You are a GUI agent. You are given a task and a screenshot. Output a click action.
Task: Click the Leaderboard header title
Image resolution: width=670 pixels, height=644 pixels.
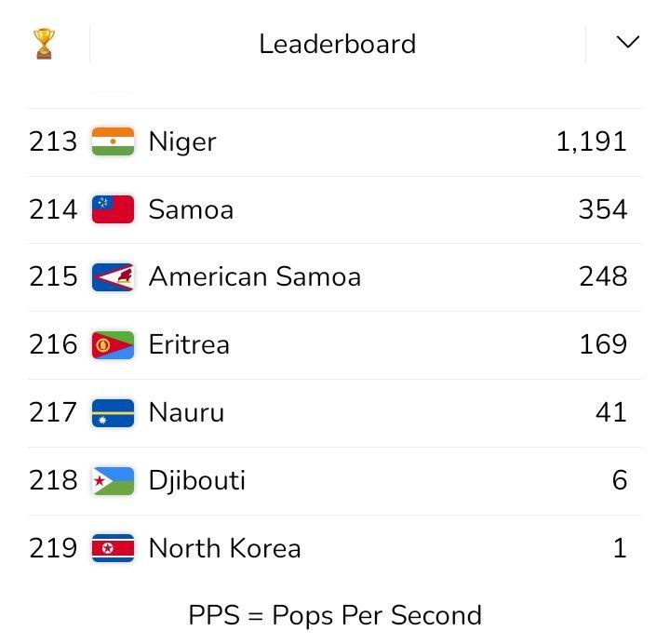click(337, 44)
